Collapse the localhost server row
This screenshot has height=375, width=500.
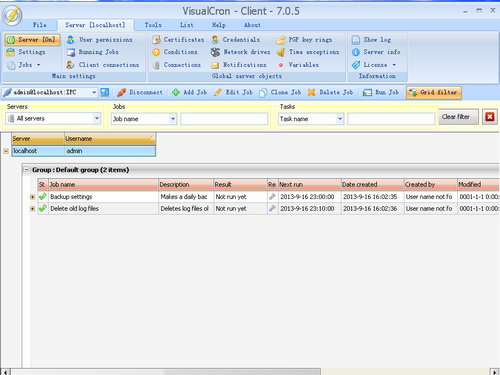pyautogui.click(x=6, y=151)
